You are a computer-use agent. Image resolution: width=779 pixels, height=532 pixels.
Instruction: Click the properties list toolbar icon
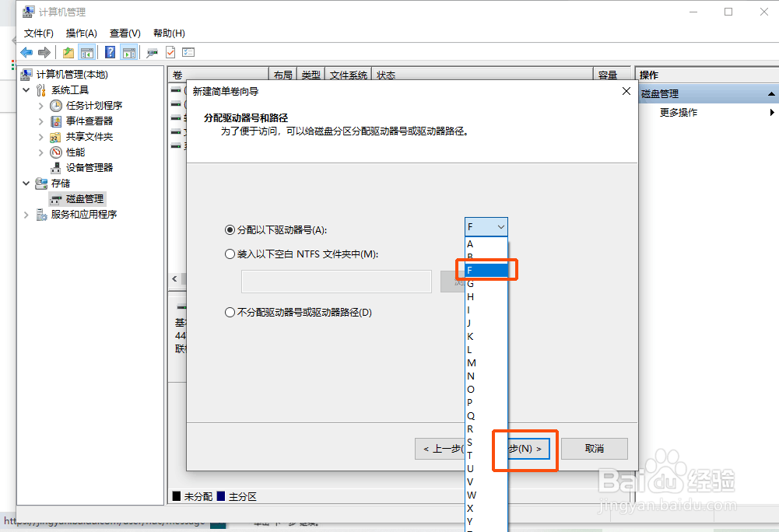pyautogui.click(x=188, y=52)
